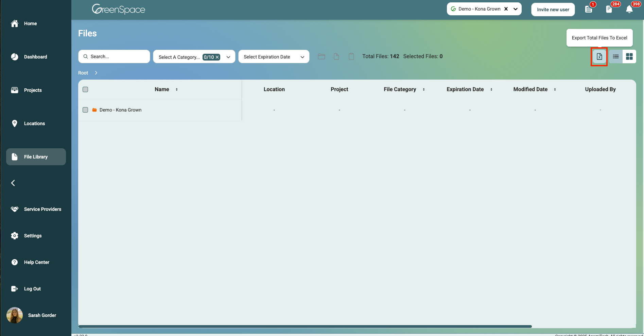Switch to grid view
The image size is (644, 336).
tap(629, 56)
